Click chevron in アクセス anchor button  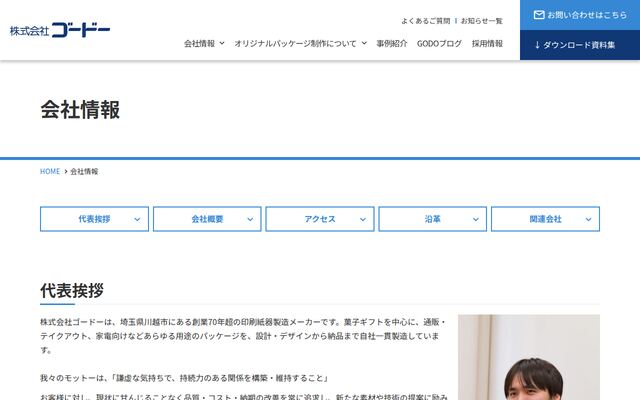(363, 219)
